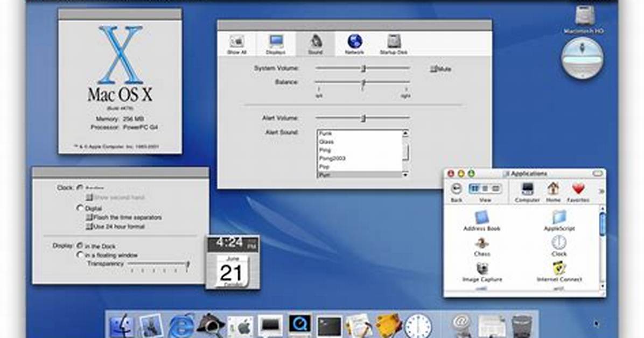Open AppleScript folder in Applications window
The height and width of the screenshot is (338, 644).
pyautogui.click(x=559, y=221)
